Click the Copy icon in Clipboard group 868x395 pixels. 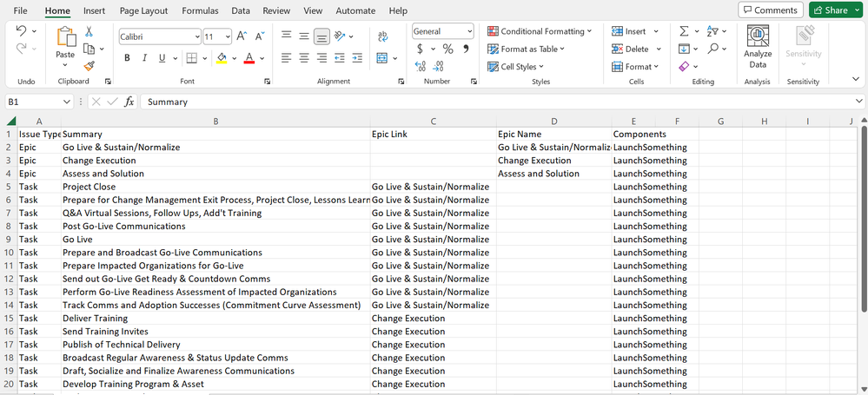pyautogui.click(x=89, y=49)
